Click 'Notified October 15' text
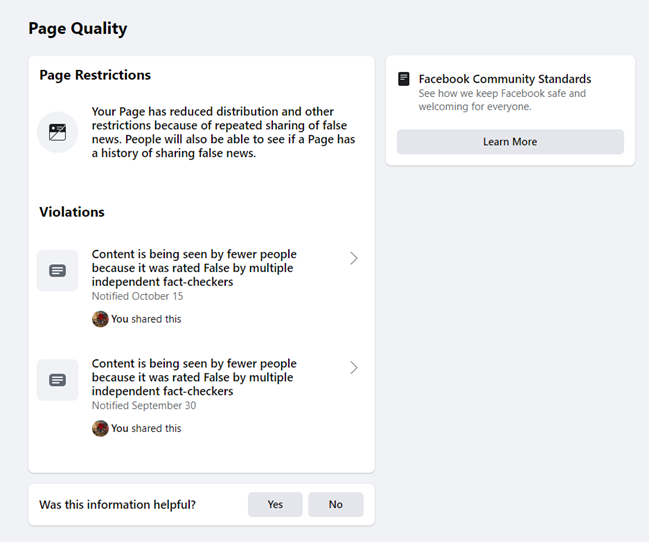Screen dimensions: 649x542 137,296
